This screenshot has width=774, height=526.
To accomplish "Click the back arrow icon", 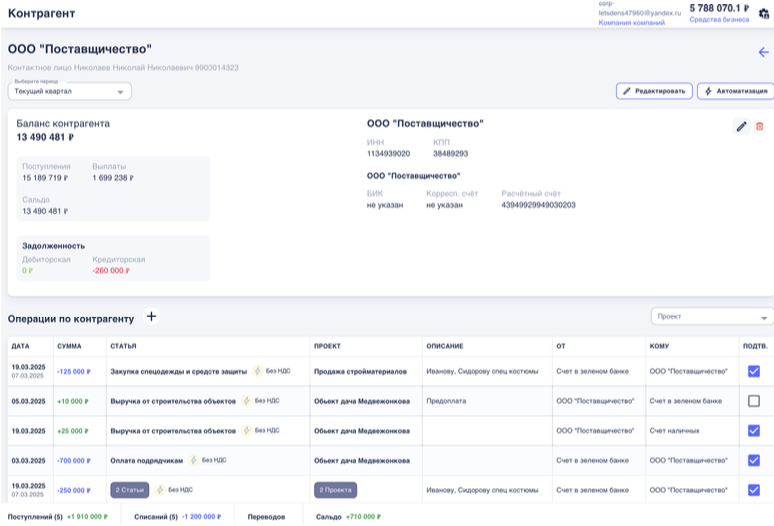I will pyautogui.click(x=764, y=52).
